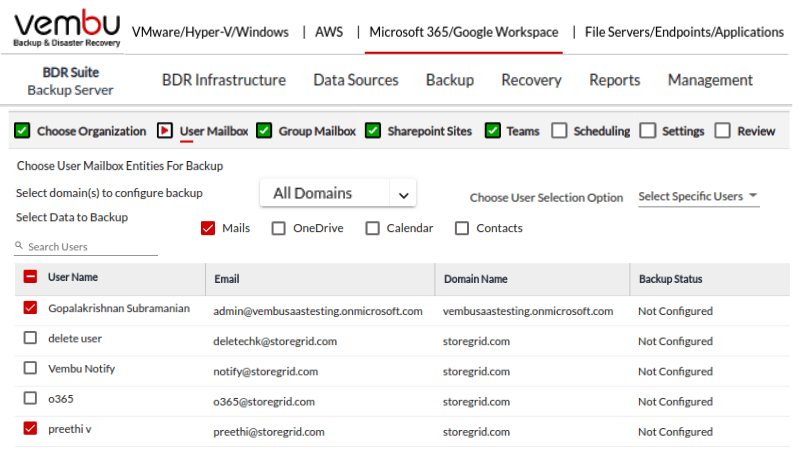
Task: Click the Vembu logo
Action: coord(67,28)
